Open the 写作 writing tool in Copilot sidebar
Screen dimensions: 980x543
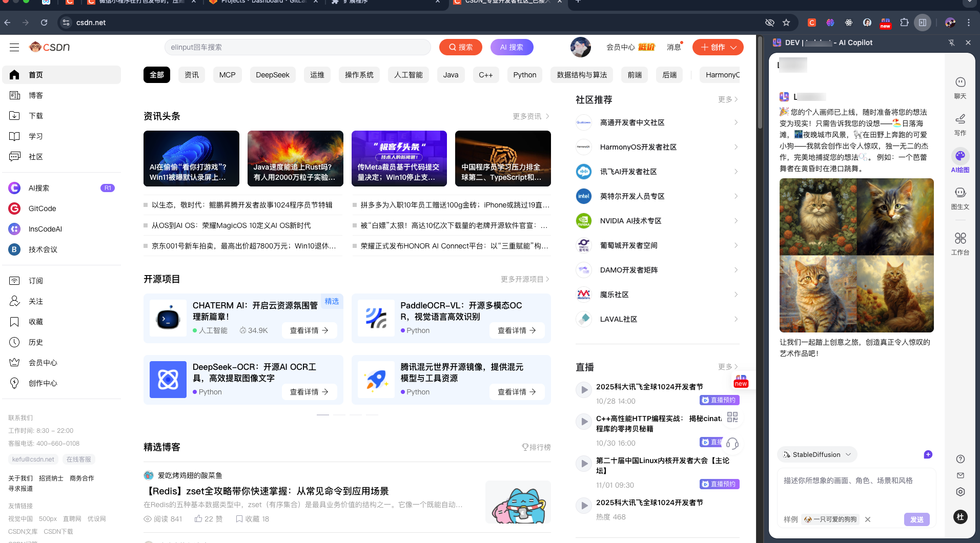pos(959,123)
